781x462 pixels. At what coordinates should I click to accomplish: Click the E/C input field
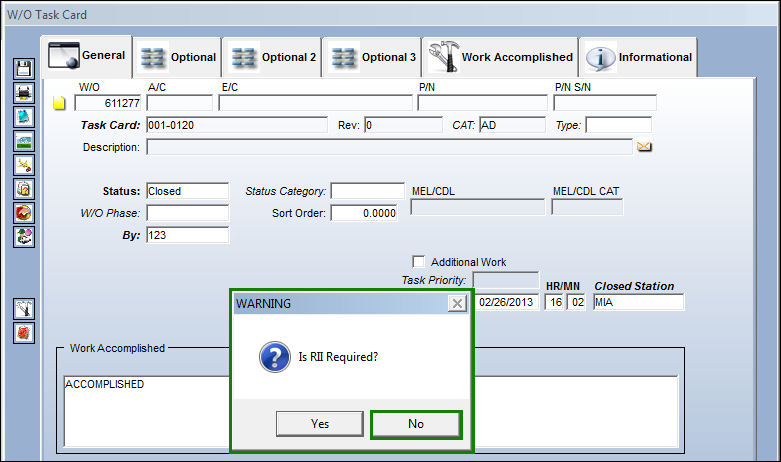point(316,103)
